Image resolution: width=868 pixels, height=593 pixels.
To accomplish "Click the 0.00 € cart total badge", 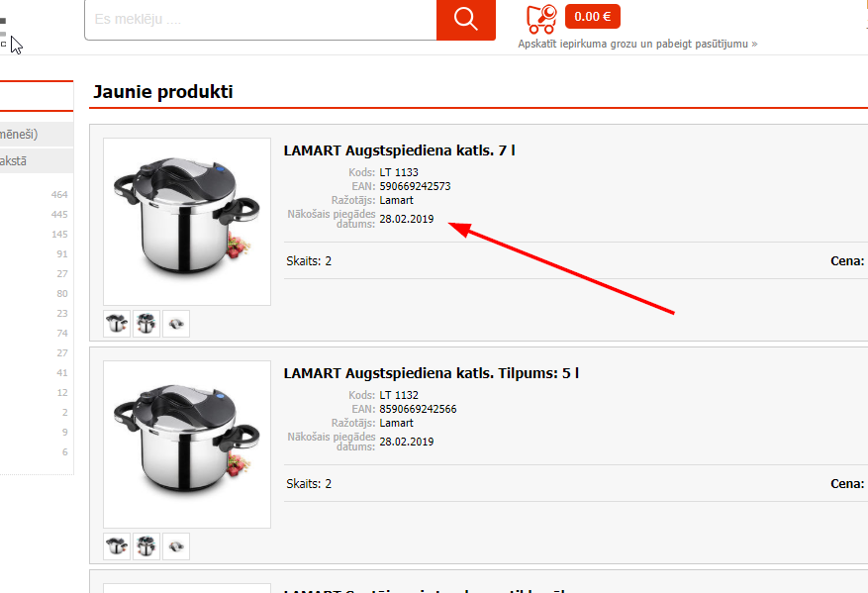I will tap(592, 17).
